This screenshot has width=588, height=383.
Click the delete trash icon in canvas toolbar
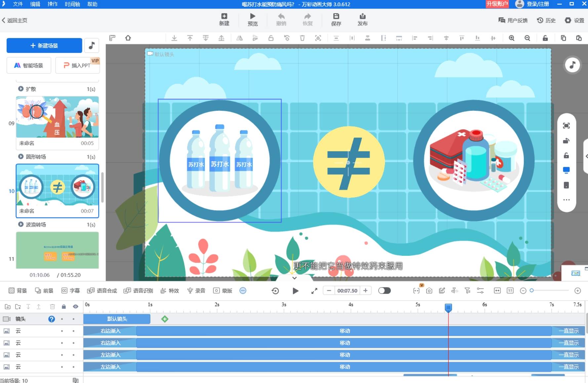tap(302, 38)
